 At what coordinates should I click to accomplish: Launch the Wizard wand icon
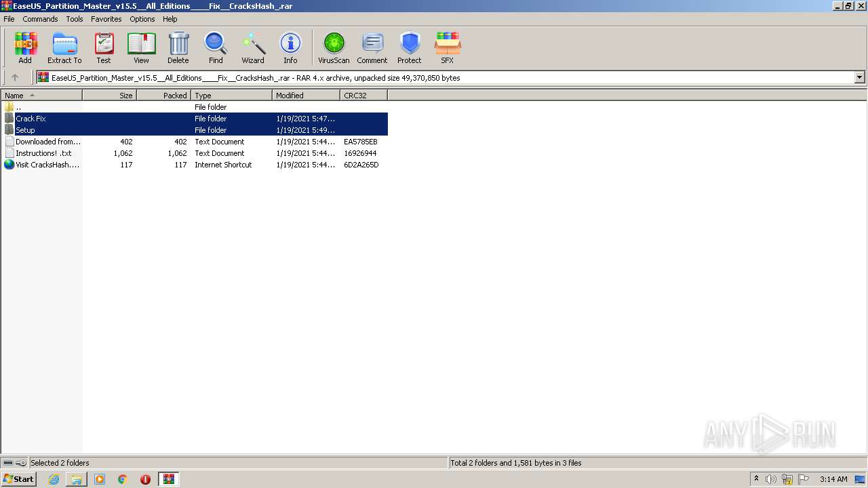coord(253,47)
